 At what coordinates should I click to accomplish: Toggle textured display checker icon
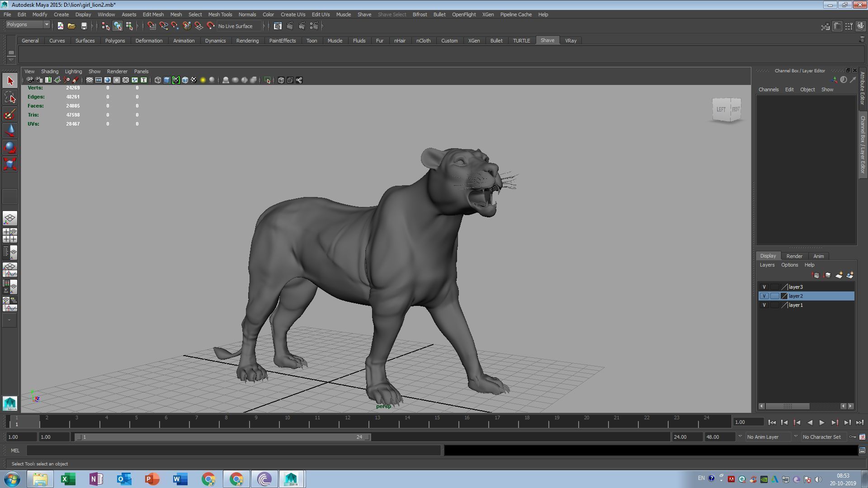(194, 80)
